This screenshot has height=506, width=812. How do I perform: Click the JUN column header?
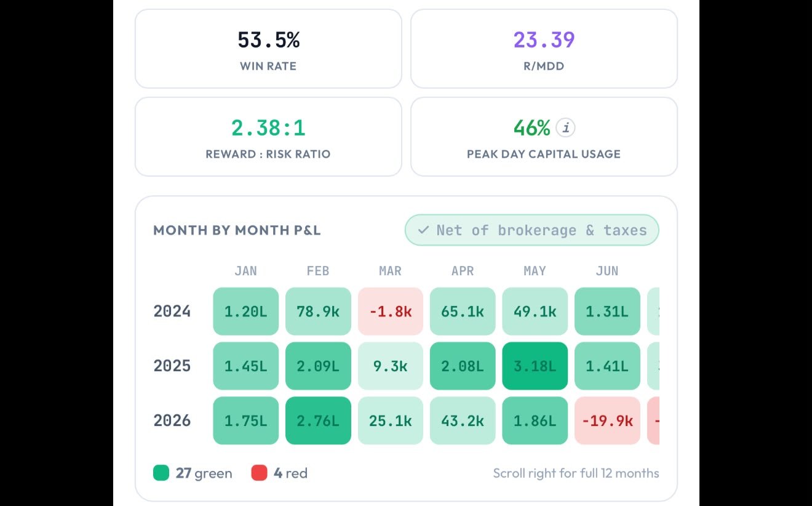607,271
